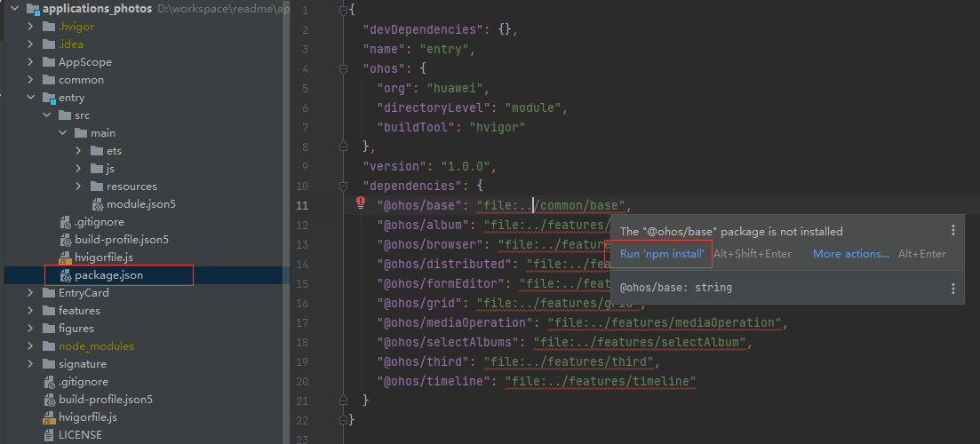The image size is (980, 444).
Task: Fold the "dependencies" block at line 10
Action: [343, 186]
